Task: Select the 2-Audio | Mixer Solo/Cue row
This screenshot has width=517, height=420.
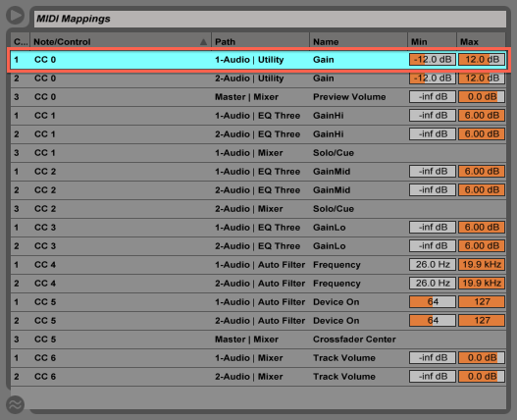Action: coord(259,209)
